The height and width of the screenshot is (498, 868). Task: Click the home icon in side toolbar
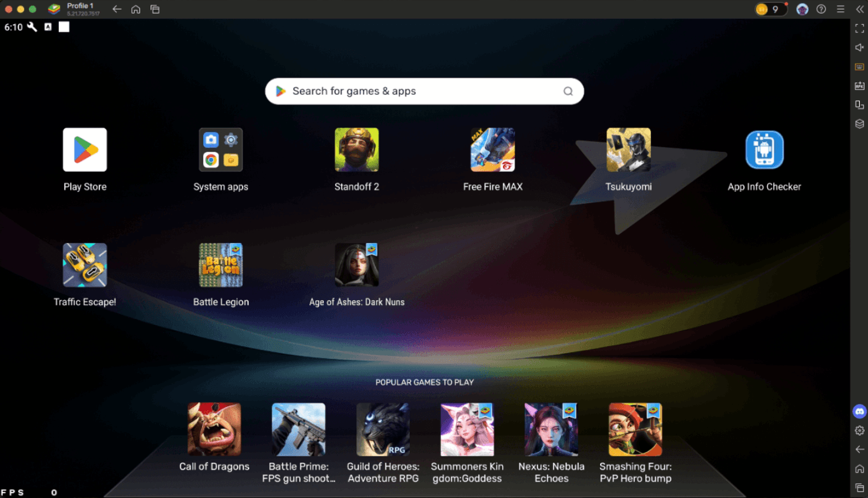860,469
